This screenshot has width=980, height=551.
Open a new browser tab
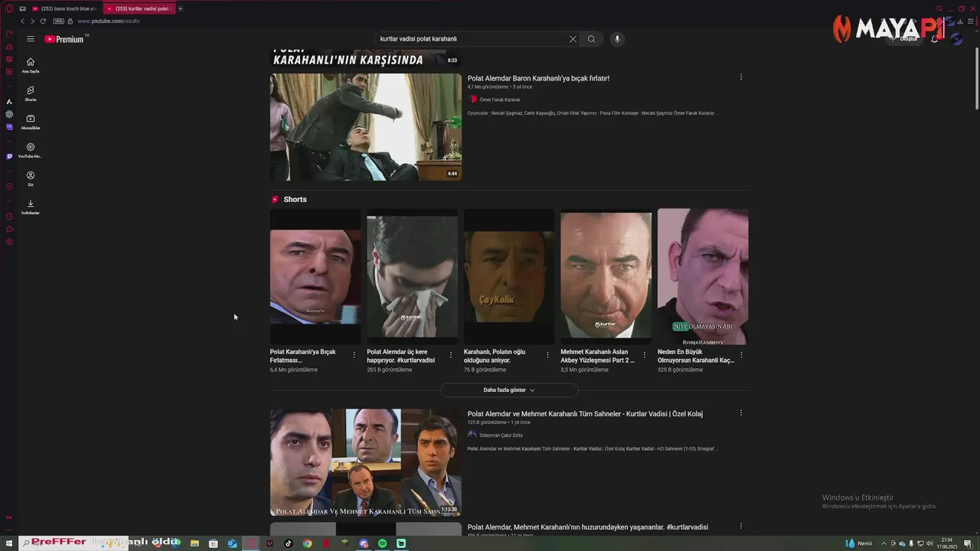tap(181, 8)
